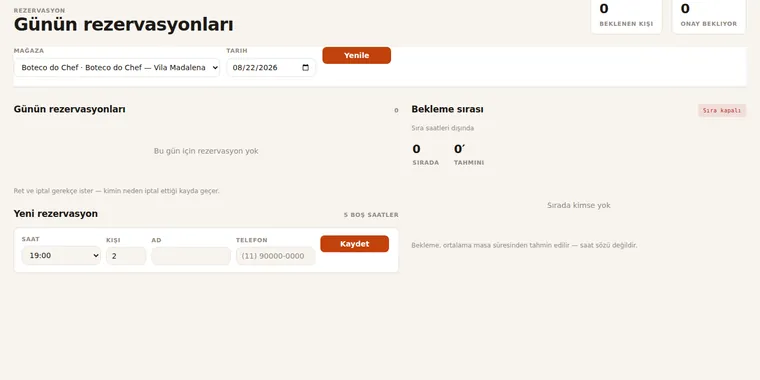This screenshot has height=380, width=760.
Task: Click the '5 boş saatler' label
Action: 371,215
